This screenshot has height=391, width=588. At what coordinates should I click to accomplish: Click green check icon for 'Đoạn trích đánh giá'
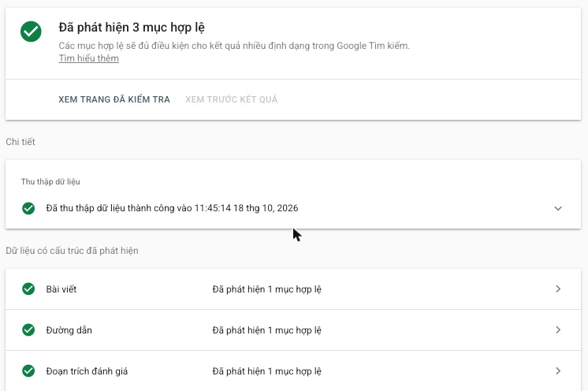point(28,371)
